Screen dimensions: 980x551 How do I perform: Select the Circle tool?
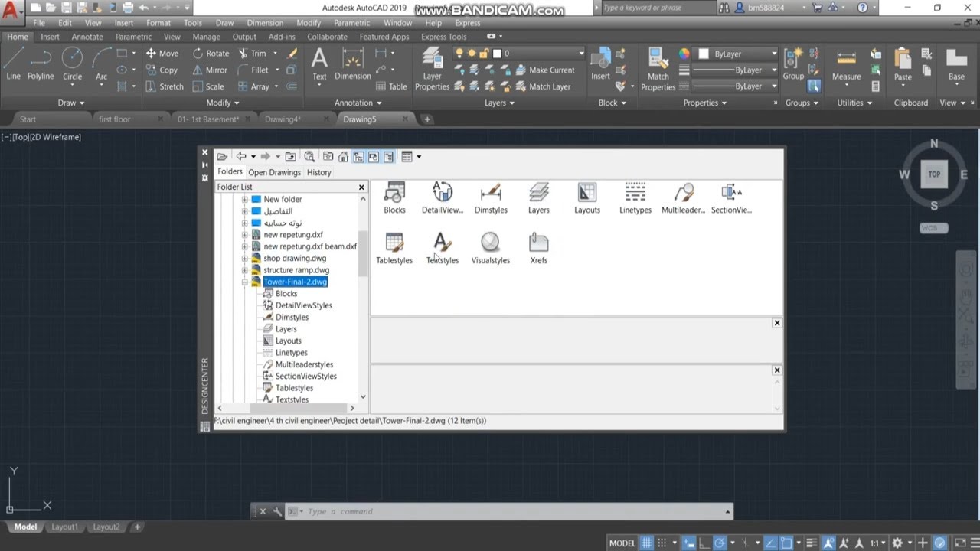[x=72, y=64]
